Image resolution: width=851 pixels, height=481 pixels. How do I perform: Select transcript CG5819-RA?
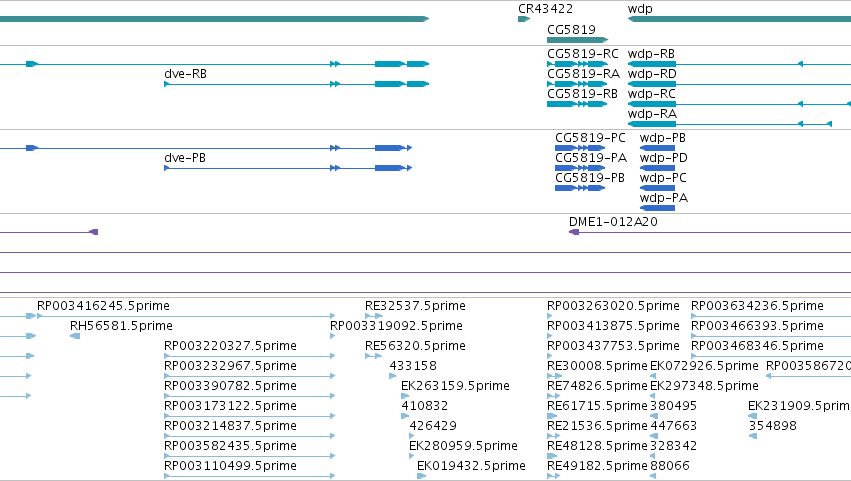[x=583, y=74]
